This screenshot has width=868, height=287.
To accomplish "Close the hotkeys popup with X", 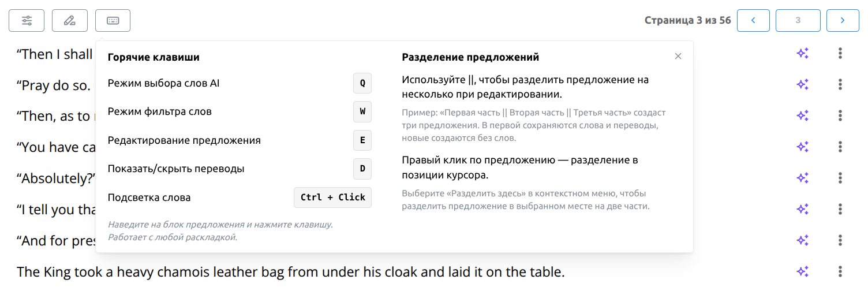I will pyautogui.click(x=678, y=57).
